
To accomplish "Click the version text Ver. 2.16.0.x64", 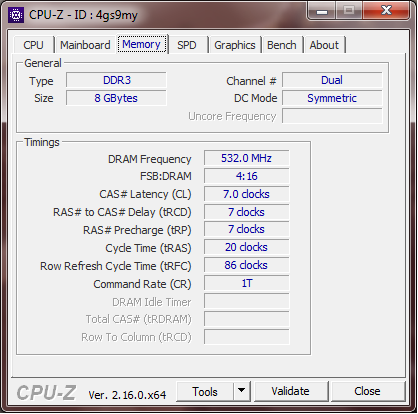I will (x=127, y=395).
